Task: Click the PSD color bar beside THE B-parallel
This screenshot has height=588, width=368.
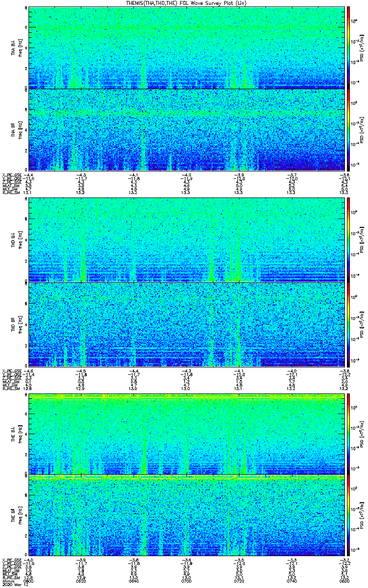Action: [x=349, y=515]
